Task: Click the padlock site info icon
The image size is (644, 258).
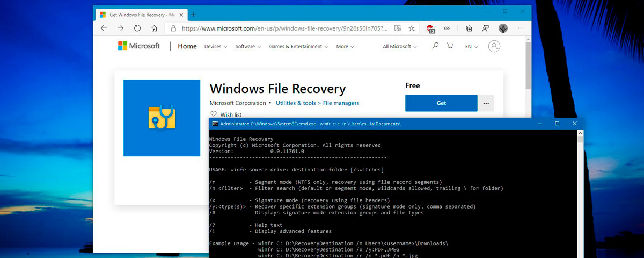Action: tap(174, 28)
